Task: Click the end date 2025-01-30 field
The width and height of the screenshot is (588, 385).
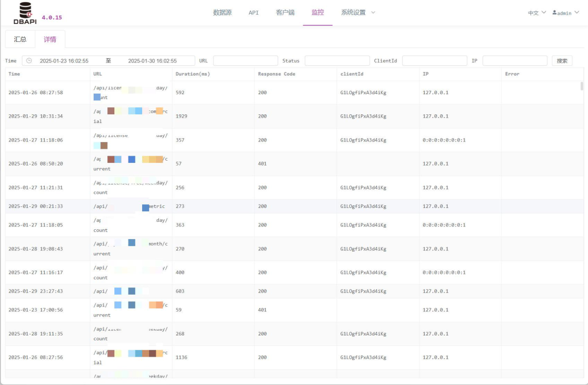Action: click(152, 61)
